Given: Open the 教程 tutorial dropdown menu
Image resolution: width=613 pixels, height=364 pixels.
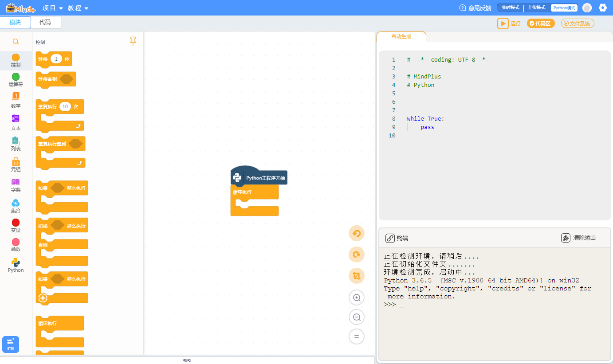Looking at the screenshot, I should click(x=79, y=8).
